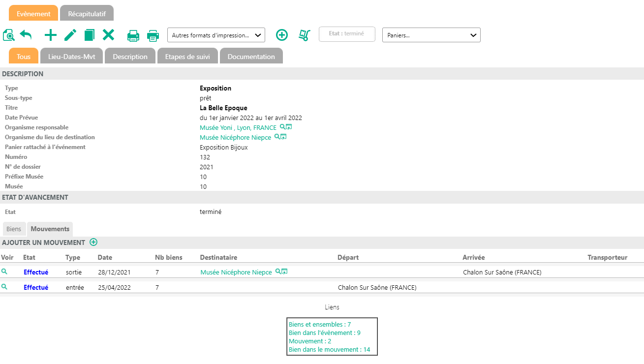644x364 pixels.
Task: Switch to the Récapitulatif tab
Action: [87, 14]
